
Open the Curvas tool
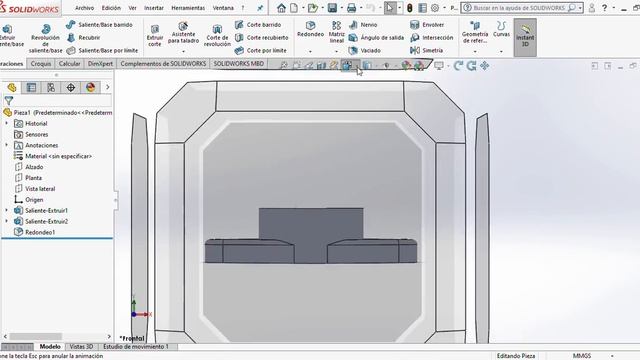[501, 29]
